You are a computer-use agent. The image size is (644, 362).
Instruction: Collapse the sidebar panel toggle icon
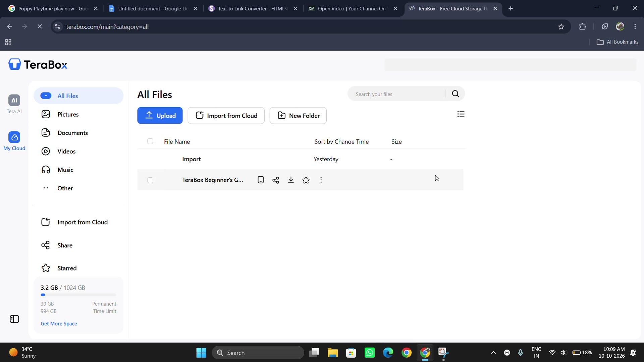[x=14, y=319]
